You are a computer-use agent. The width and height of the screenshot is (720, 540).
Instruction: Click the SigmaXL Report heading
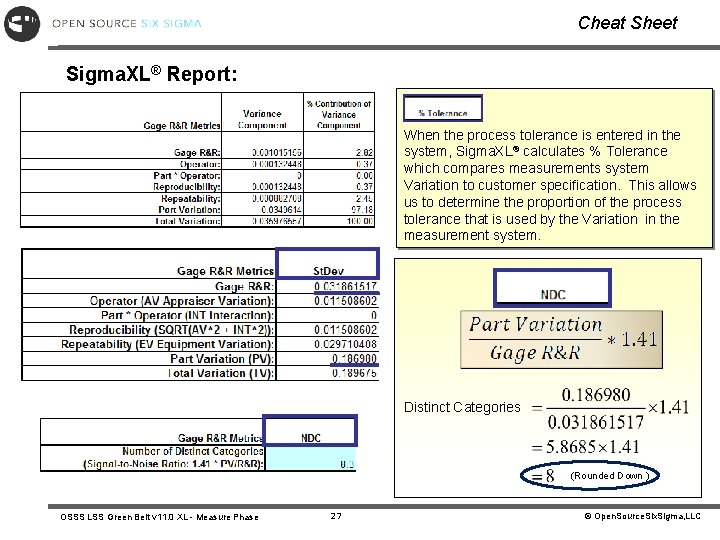(x=152, y=73)
